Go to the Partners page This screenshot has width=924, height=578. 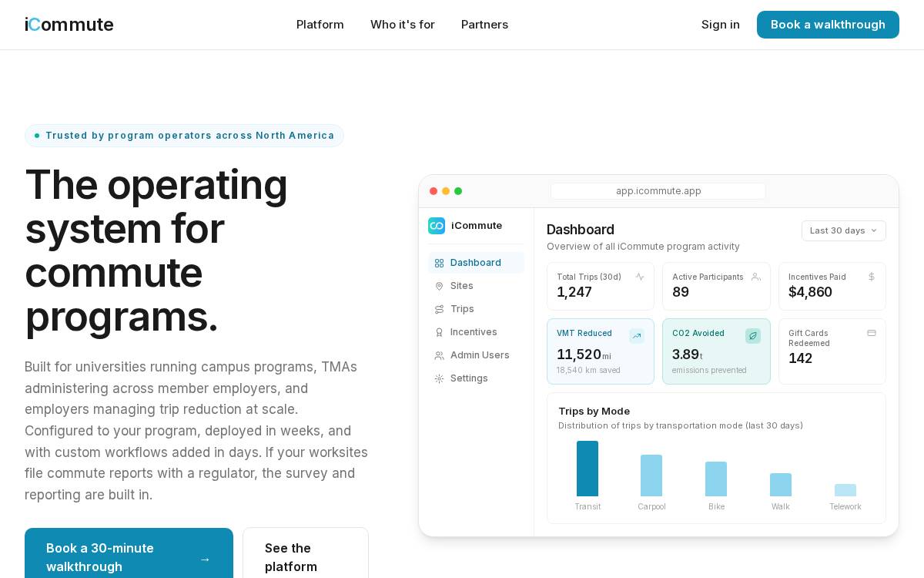point(484,25)
